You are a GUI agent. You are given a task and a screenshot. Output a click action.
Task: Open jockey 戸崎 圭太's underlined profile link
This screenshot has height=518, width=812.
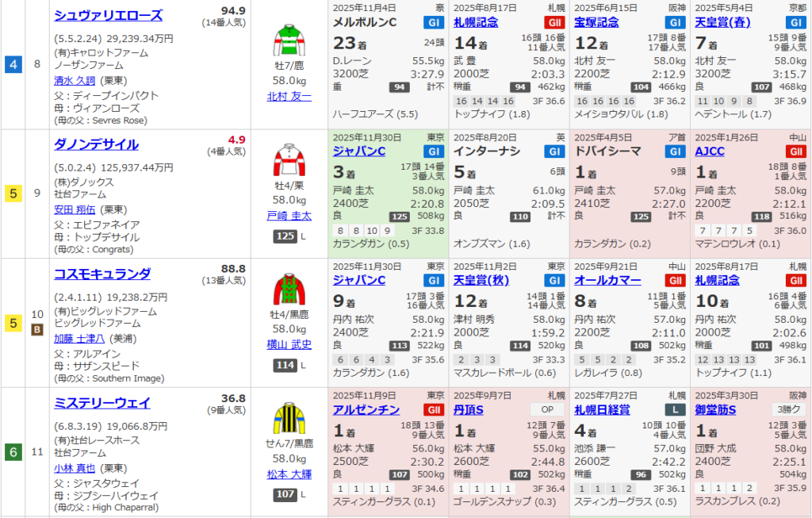point(289,216)
